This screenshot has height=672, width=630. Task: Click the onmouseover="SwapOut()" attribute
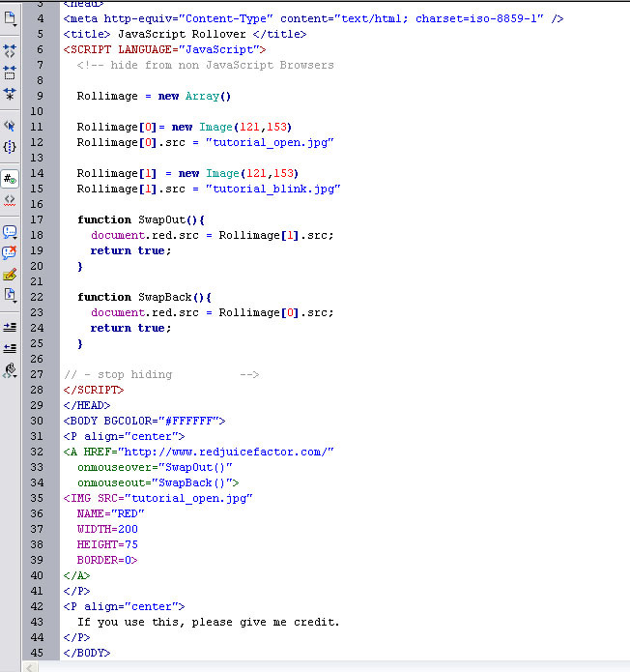point(155,468)
